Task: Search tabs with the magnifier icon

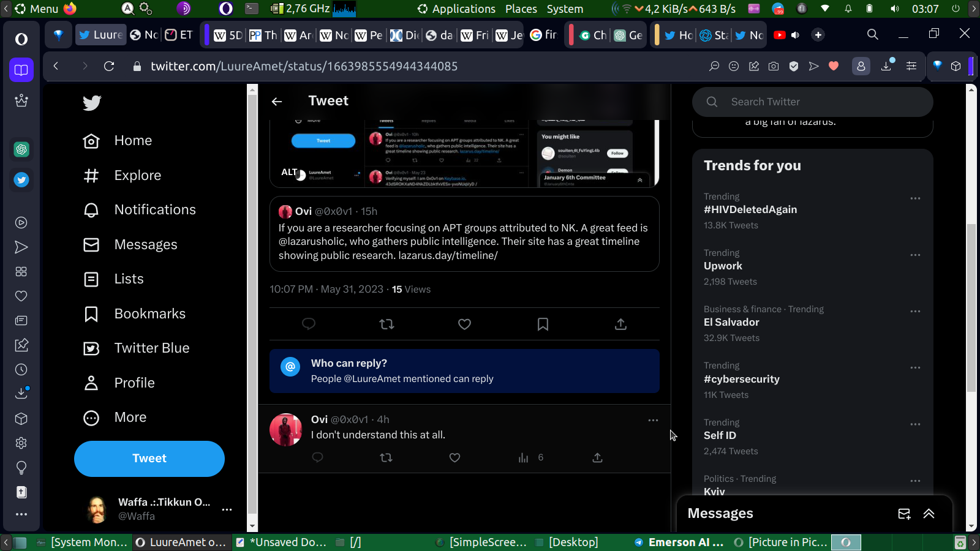Action: (873, 34)
